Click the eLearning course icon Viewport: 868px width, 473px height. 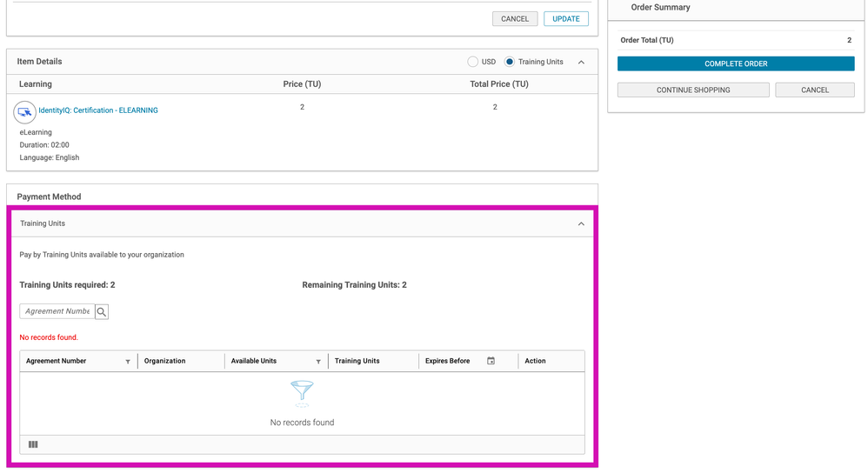(24, 112)
